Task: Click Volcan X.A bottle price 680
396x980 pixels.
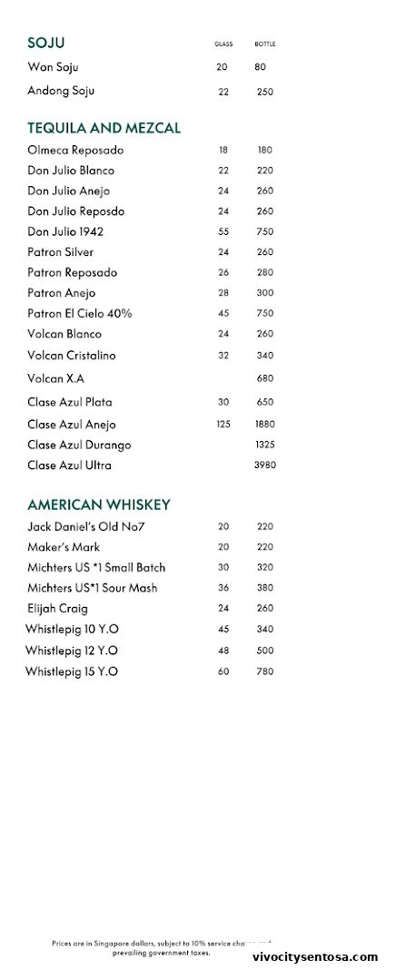Action: pyautogui.click(x=264, y=378)
